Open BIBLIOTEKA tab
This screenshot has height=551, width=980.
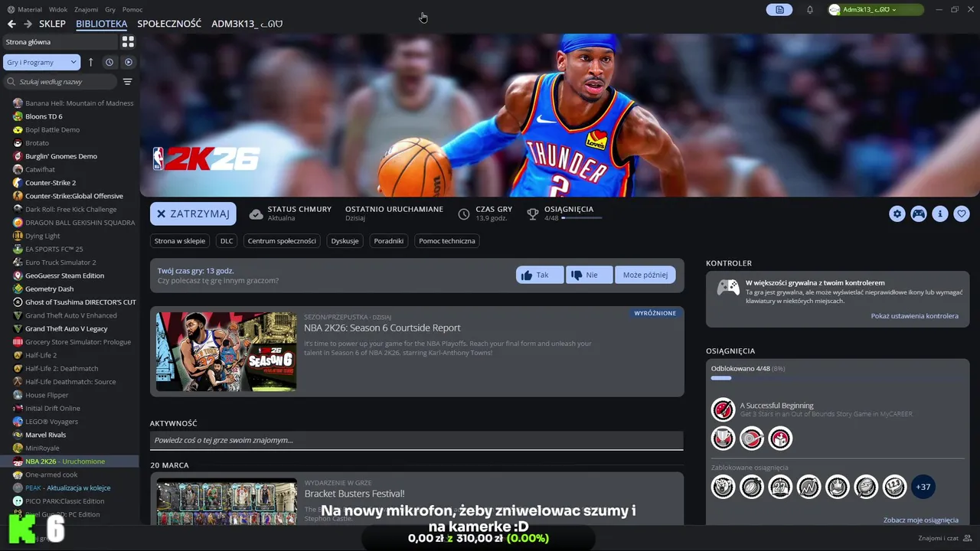[x=102, y=24]
